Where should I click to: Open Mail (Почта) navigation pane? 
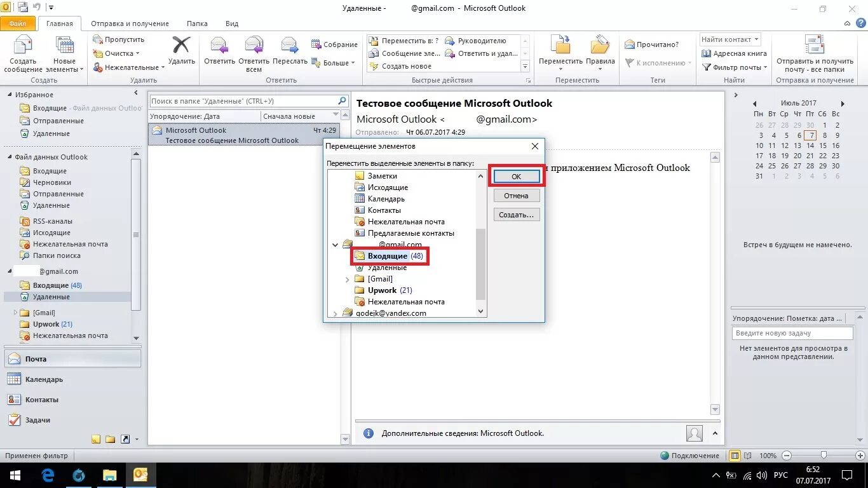tap(72, 359)
